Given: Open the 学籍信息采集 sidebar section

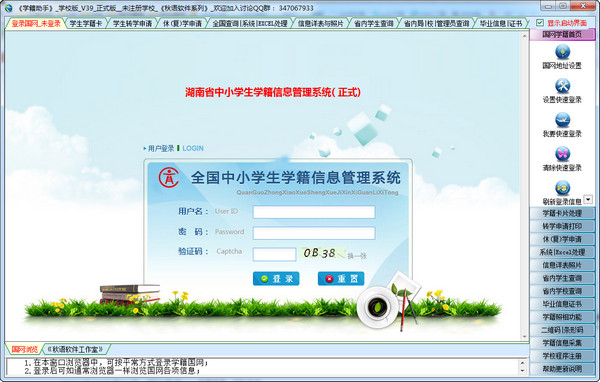Looking at the screenshot, I should 562,343.
